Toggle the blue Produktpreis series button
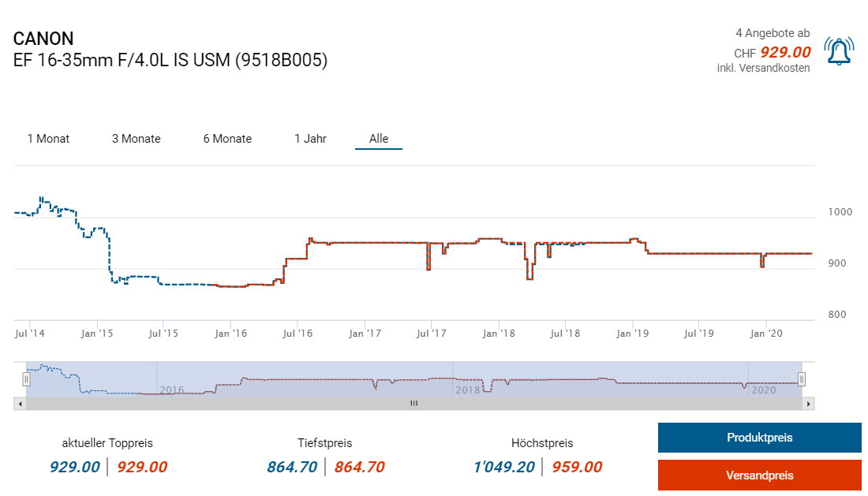This screenshot has width=868, height=496. (759, 438)
